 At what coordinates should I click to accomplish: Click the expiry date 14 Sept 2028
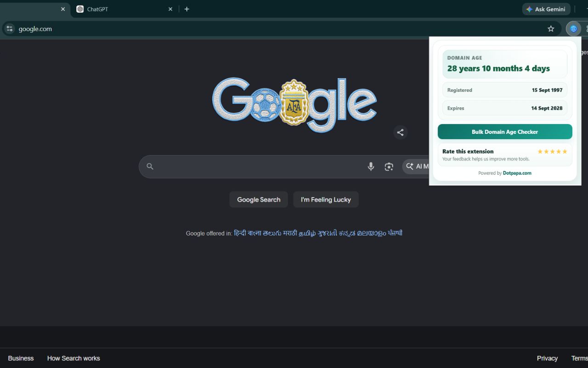547,109
